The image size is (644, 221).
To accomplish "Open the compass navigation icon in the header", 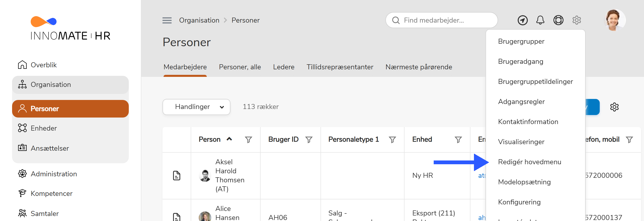I will 522,20.
